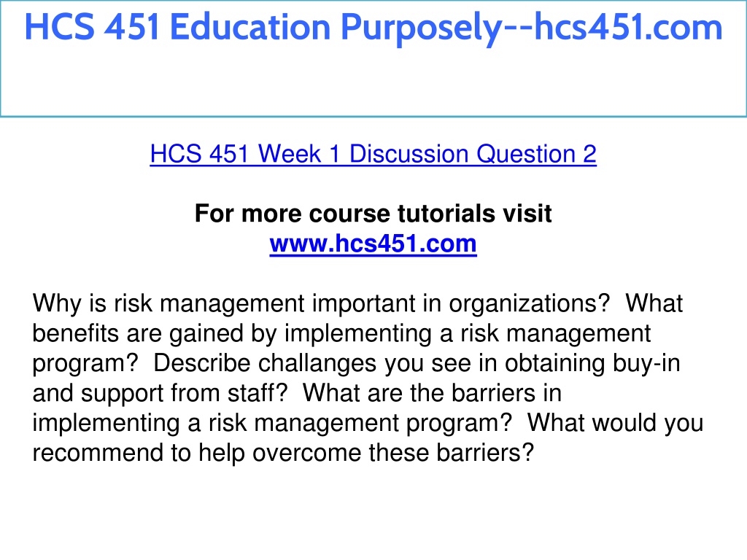Click 'hcs451.com' within the title heading
The image size is (747, 560).
[x=629, y=27]
